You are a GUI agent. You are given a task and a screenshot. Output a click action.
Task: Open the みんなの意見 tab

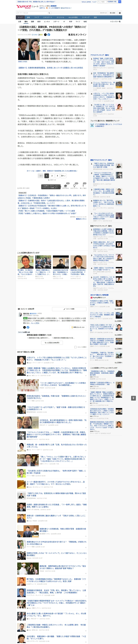pyautogui.click(x=73, y=17)
